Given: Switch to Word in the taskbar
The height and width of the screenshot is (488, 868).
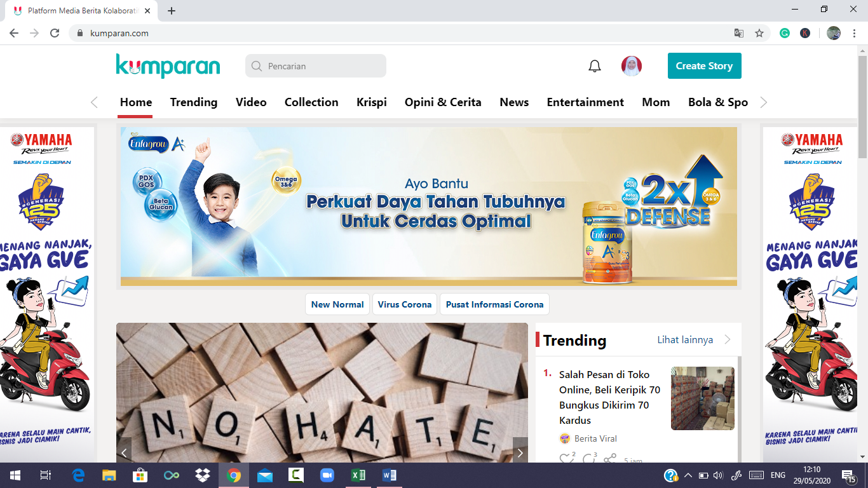Looking at the screenshot, I should (390, 475).
